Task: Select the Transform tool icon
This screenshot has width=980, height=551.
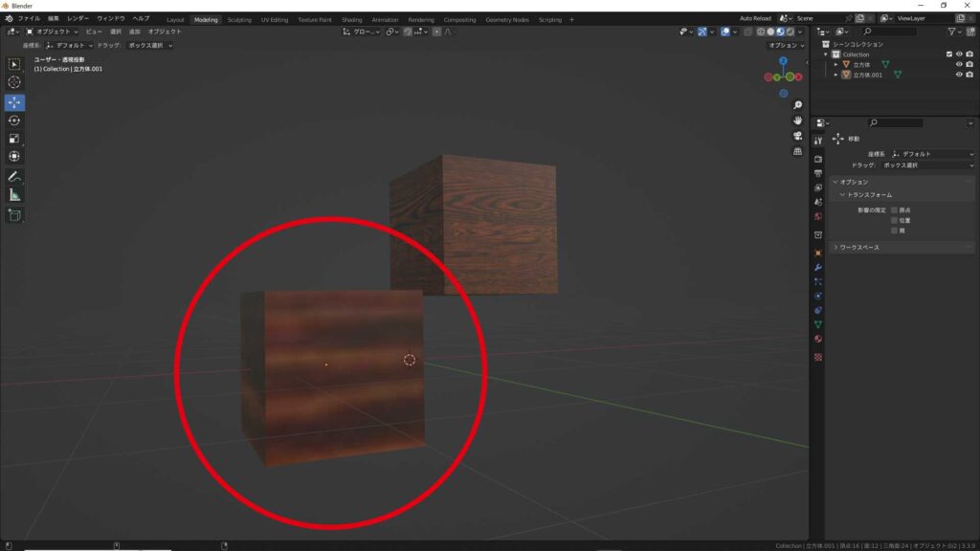Action: click(14, 154)
